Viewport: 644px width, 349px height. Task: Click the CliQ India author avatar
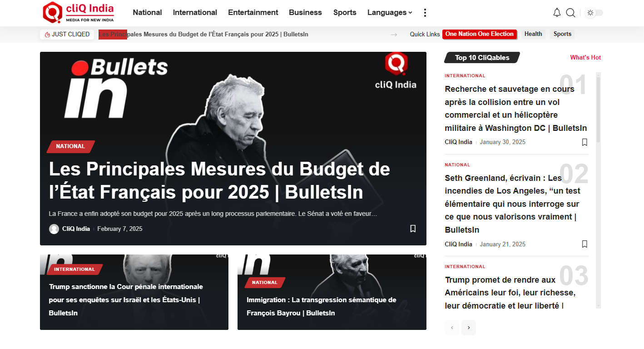tap(54, 229)
